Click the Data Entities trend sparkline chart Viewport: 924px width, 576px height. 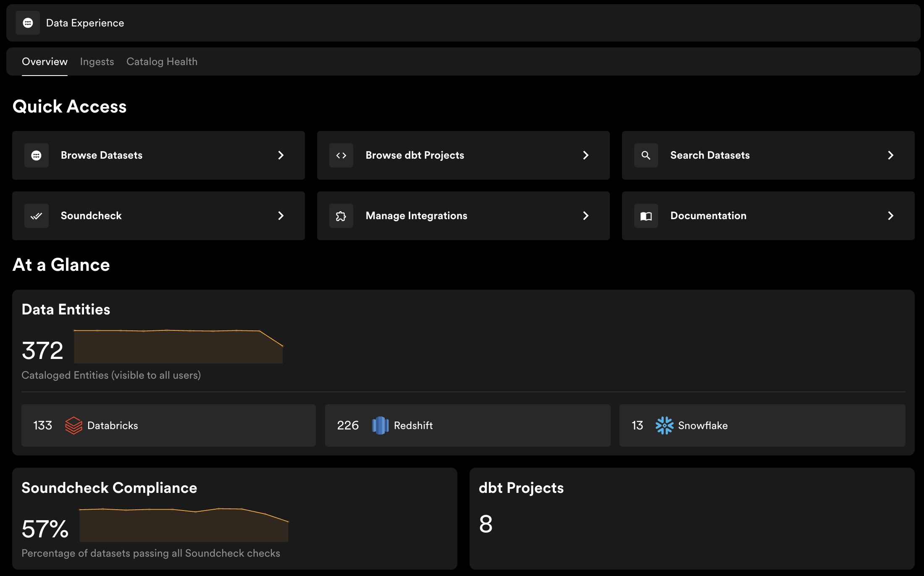click(178, 347)
